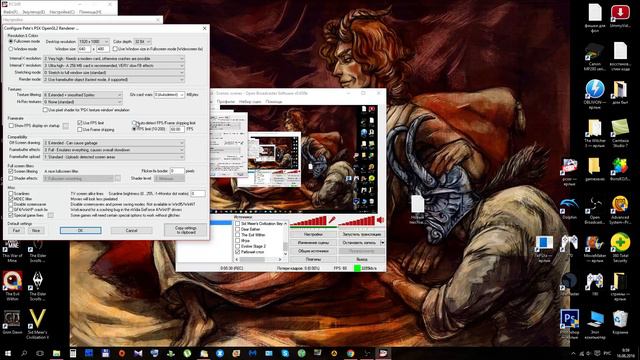Image resolution: width=640 pixels, height=360 pixels.
Task: Mute the microphone icon in OBS
Action: 332,220
